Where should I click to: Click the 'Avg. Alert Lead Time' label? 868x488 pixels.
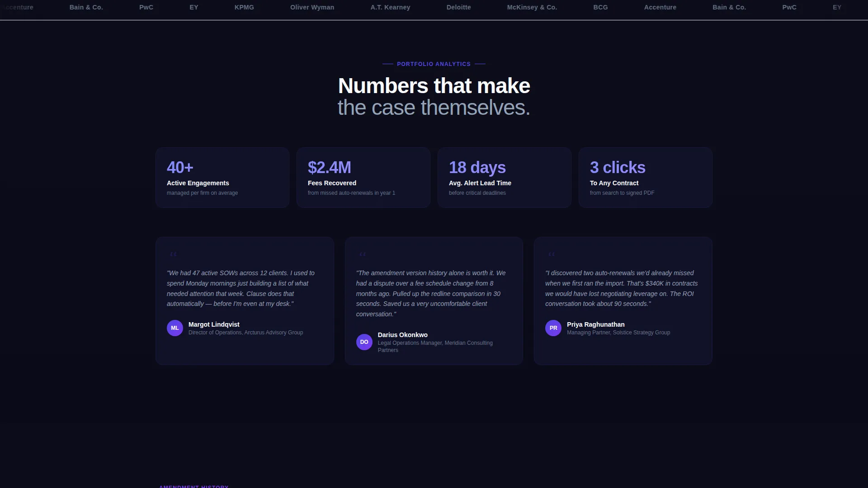coord(480,183)
